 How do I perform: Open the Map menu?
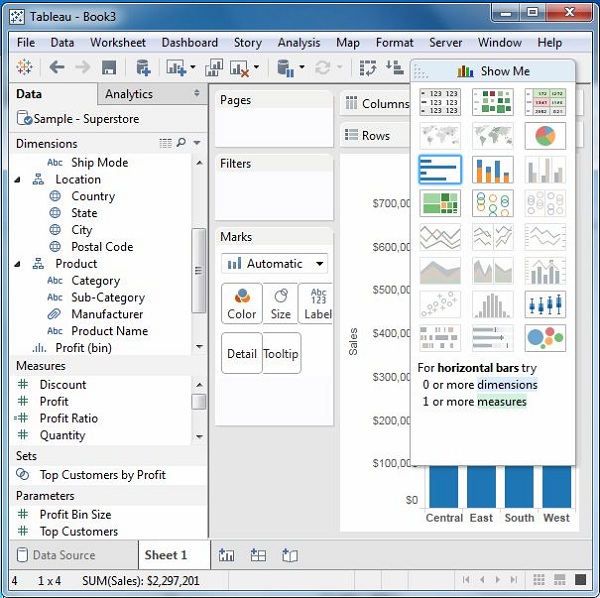pos(348,42)
